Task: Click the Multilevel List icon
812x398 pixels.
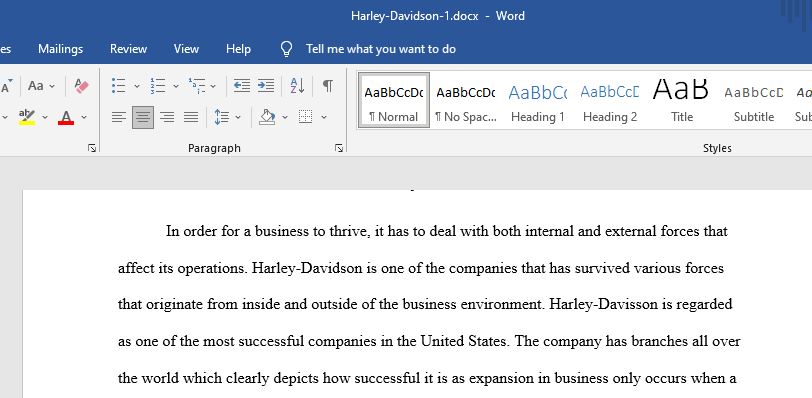Action: coord(197,85)
